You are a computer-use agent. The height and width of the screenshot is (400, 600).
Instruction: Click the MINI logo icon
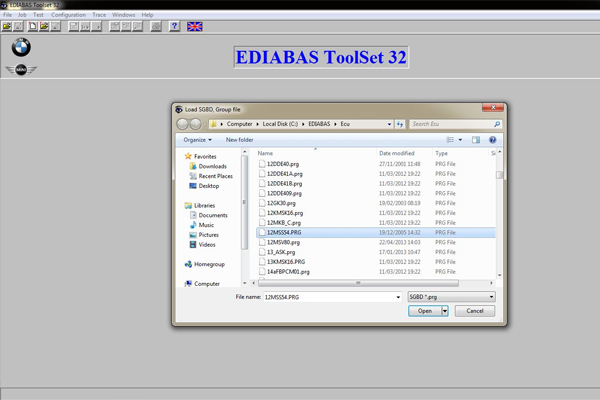click(21, 70)
